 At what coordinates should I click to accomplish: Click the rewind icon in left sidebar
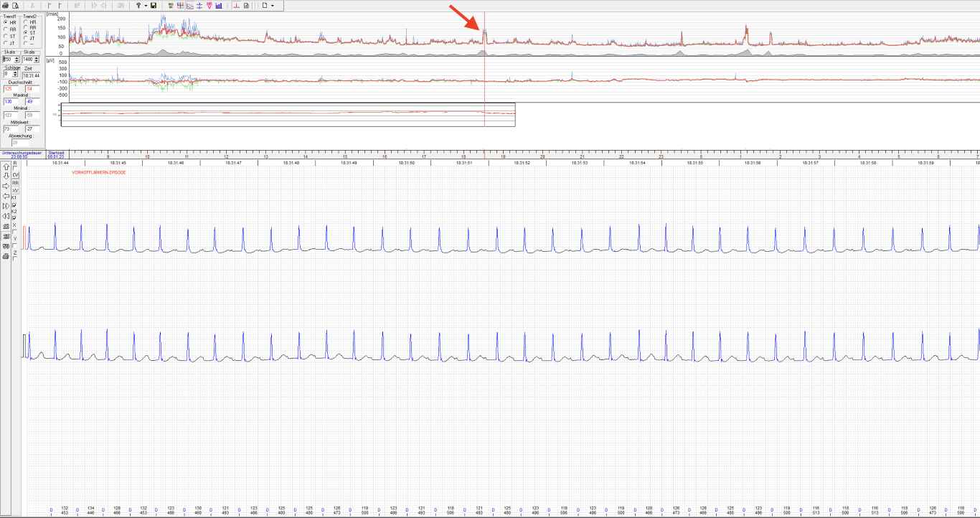pyautogui.click(x=6, y=216)
